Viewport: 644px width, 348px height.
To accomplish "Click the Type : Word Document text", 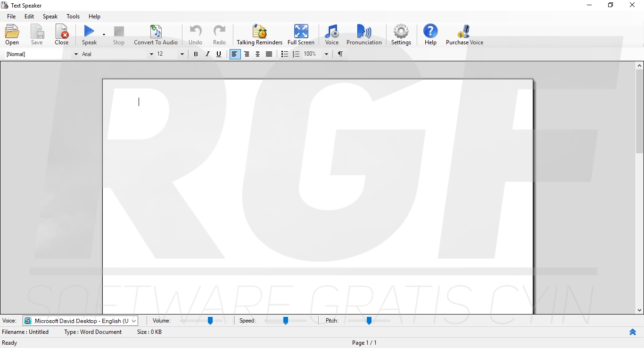I will 93,332.
